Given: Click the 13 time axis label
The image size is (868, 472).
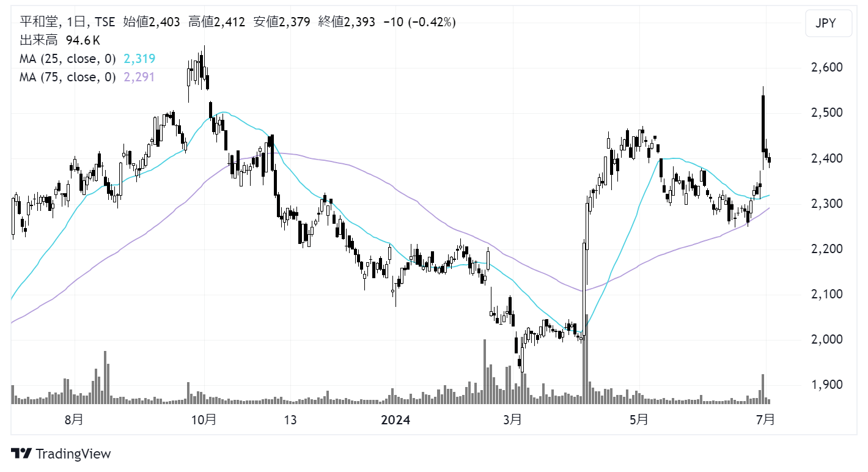Looking at the screenshot, I should pyautogui.click(x=290, y=419).
